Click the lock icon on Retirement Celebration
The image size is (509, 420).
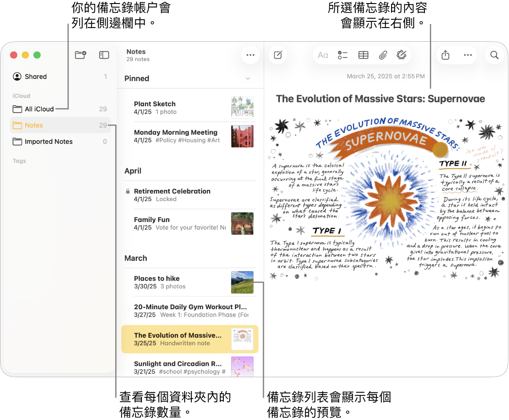129,191
